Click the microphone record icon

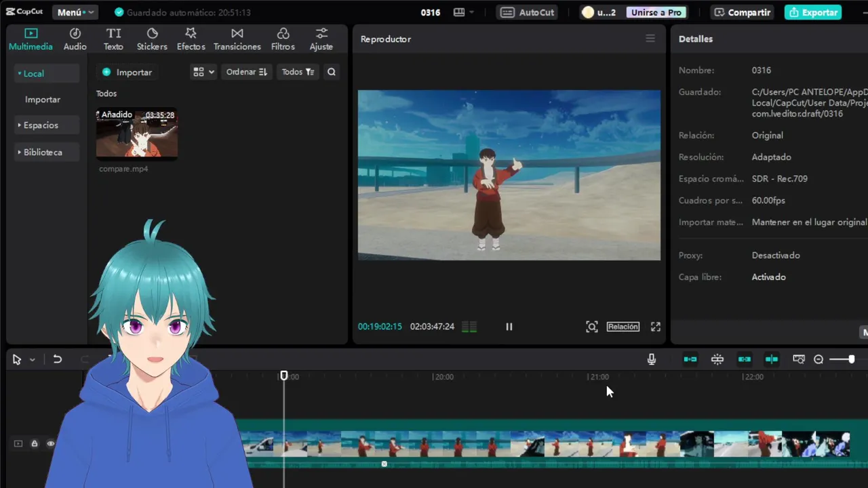click(652, 359)
